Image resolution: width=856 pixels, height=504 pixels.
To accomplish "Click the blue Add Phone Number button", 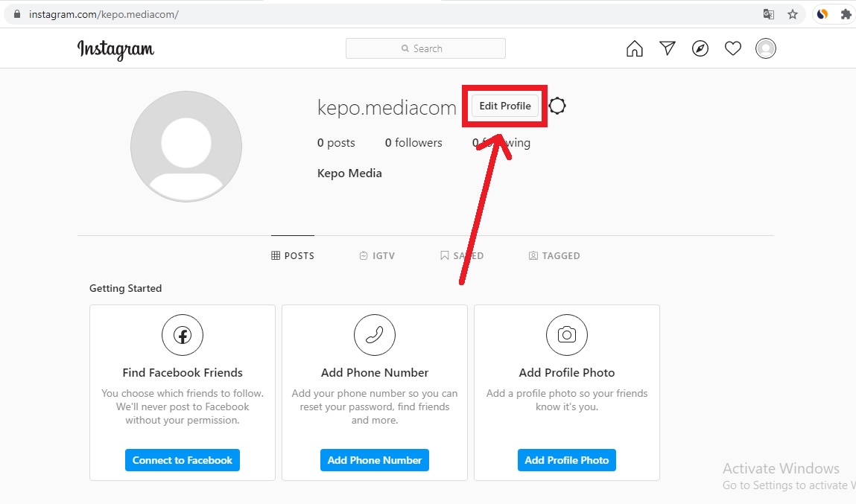I will point(375,460).
